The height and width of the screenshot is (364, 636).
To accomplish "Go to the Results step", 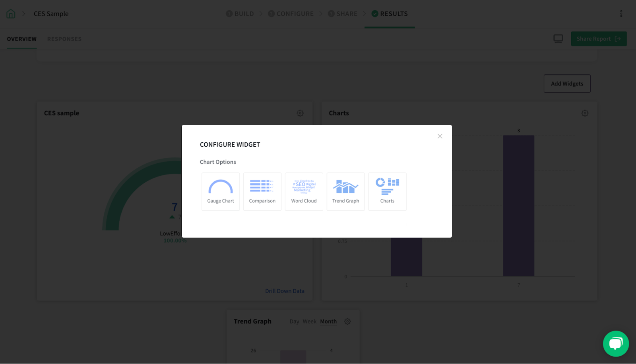I will (x=390, y=14).
